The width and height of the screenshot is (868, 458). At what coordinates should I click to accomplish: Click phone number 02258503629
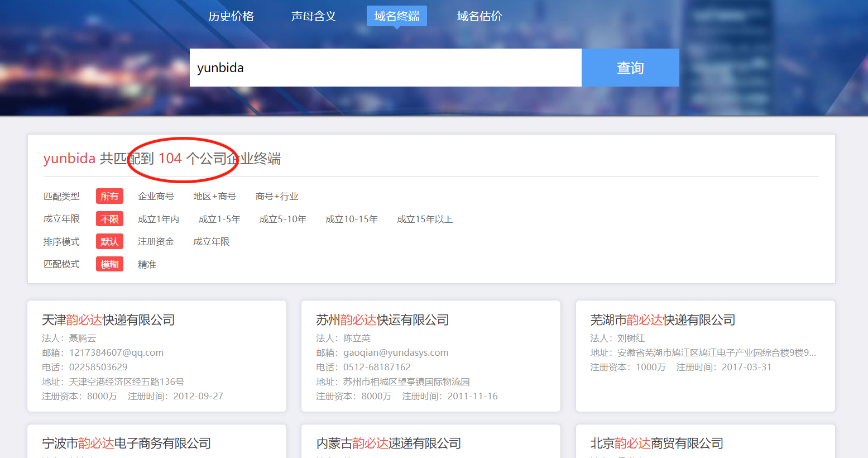coord(98,367)
